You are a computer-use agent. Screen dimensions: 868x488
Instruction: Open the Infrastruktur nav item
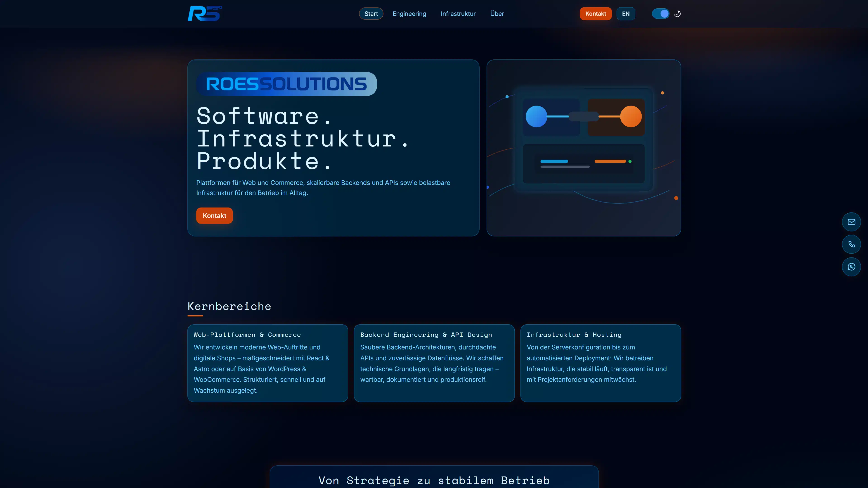(x=458, y=14)
